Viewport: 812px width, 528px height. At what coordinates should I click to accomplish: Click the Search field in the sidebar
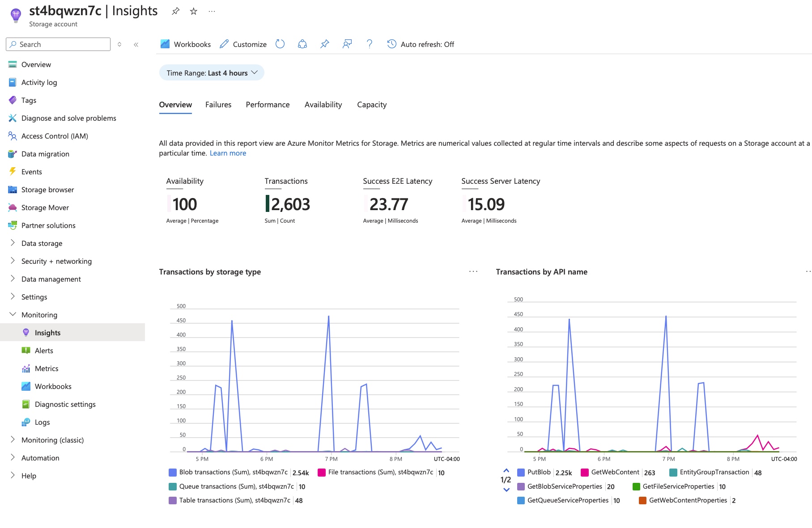(x=58, y=44)
